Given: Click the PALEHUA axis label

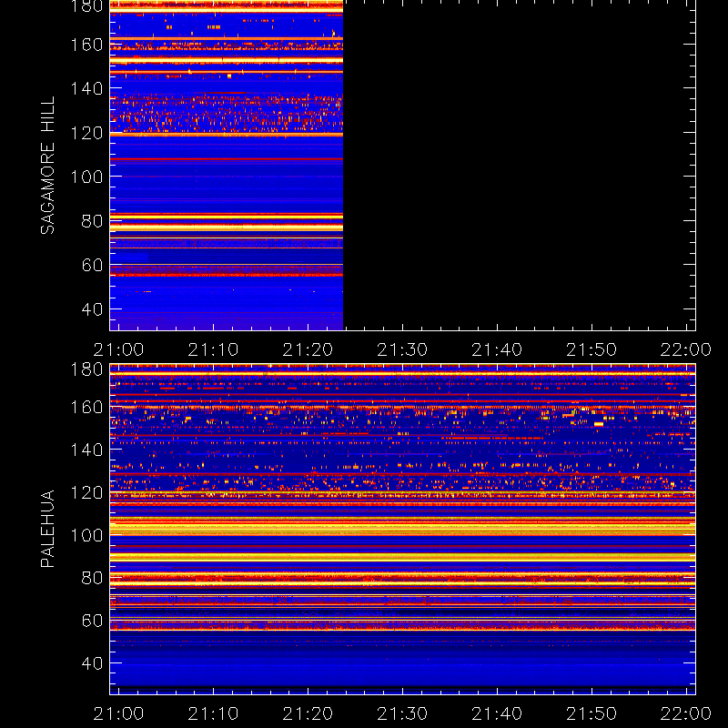Looking at the screenshot, I should point(47,529).
